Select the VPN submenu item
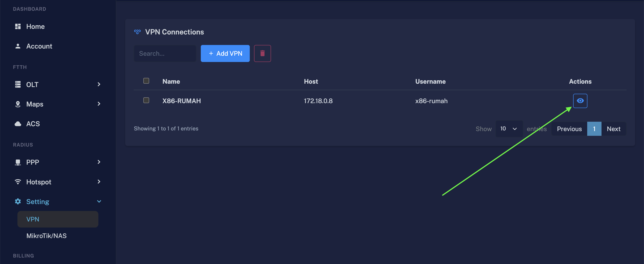644x264 pixels. pos(58,219)
